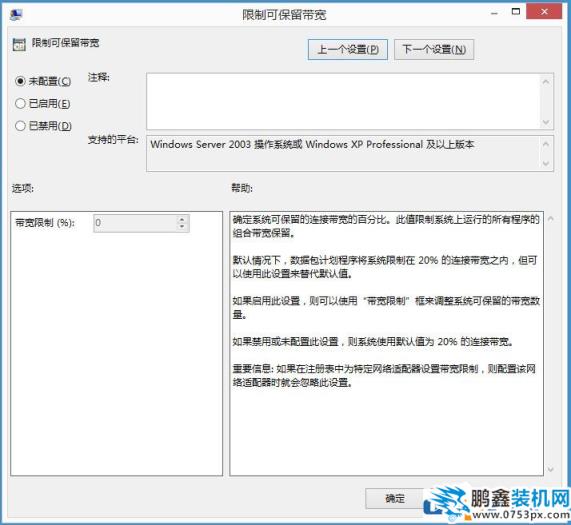Click help panel scroll down arrow

551,469
